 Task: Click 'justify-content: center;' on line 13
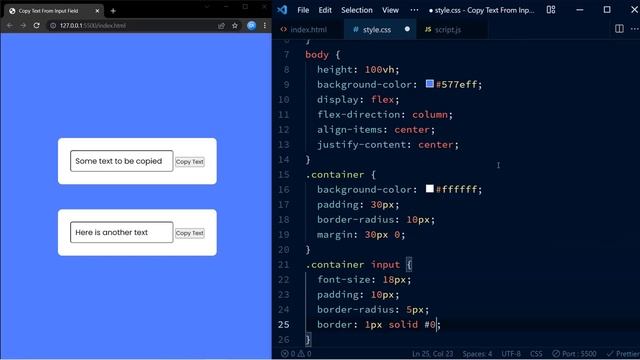coord(388,144)
